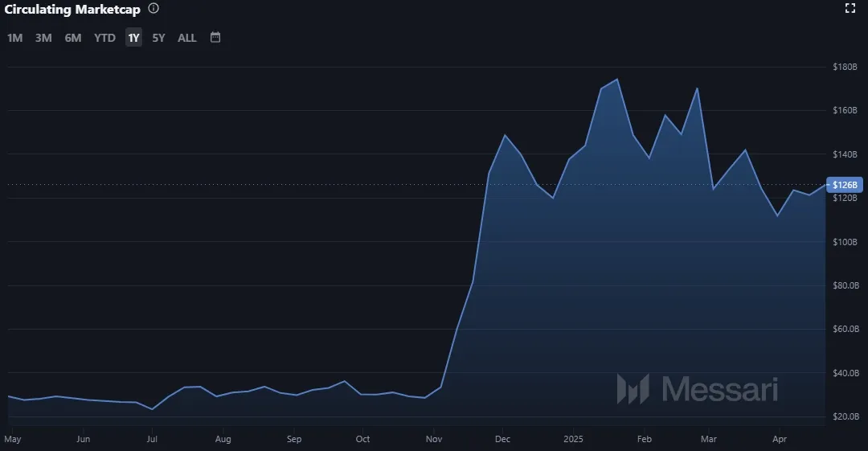Select the 1M time range
Viewport: 868px width, 451px height.
point(15,38)
